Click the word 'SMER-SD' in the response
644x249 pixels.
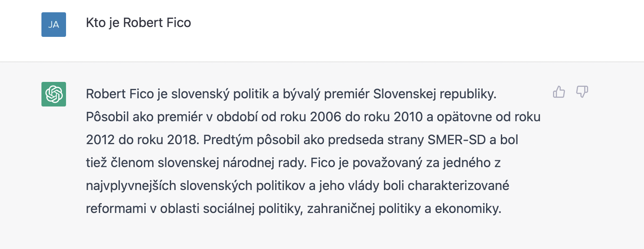click(457, 140)
